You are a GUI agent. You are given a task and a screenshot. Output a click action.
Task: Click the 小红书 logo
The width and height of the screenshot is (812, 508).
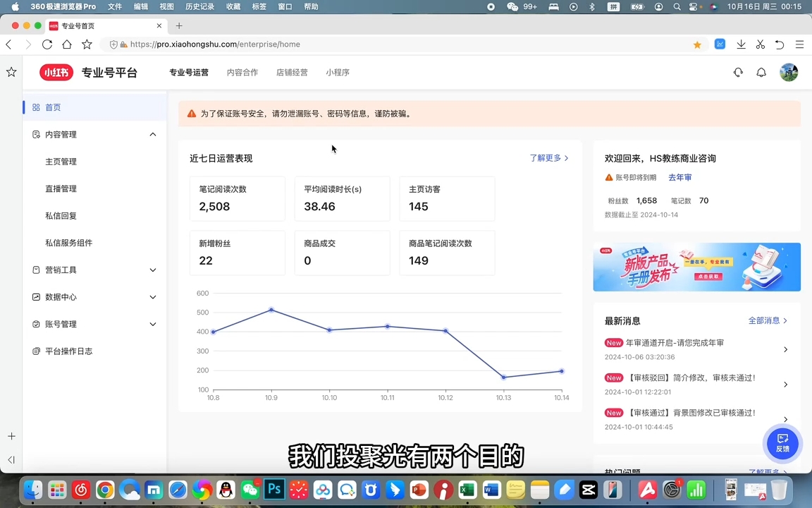[56, 72]
